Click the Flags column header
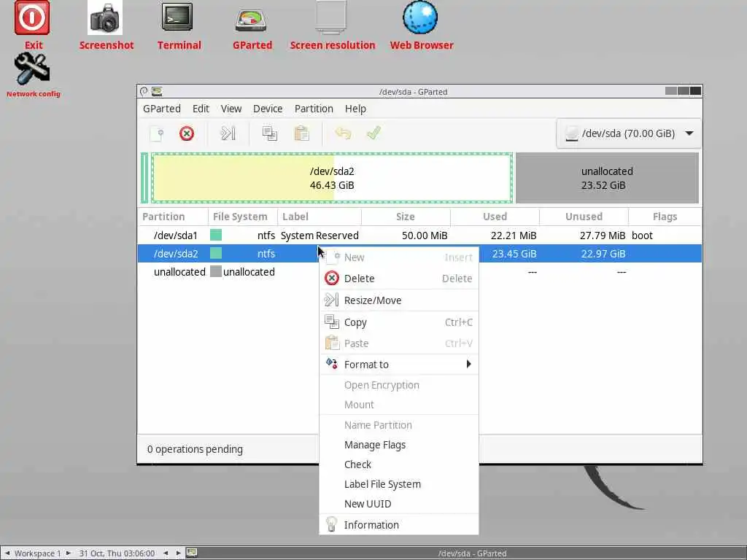The height and width of the screenshot is (560, 747). (665, 217)
